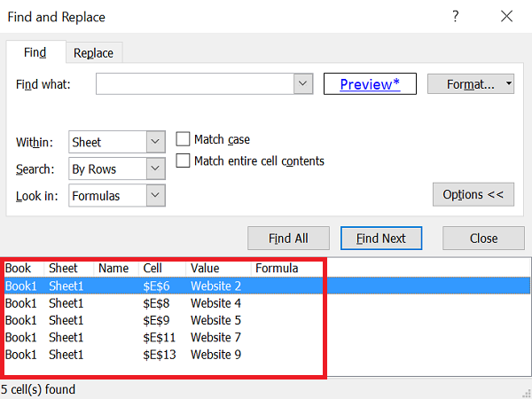Type in the Find what field
This screenshot has height=399, width=532.
(195, 84)
